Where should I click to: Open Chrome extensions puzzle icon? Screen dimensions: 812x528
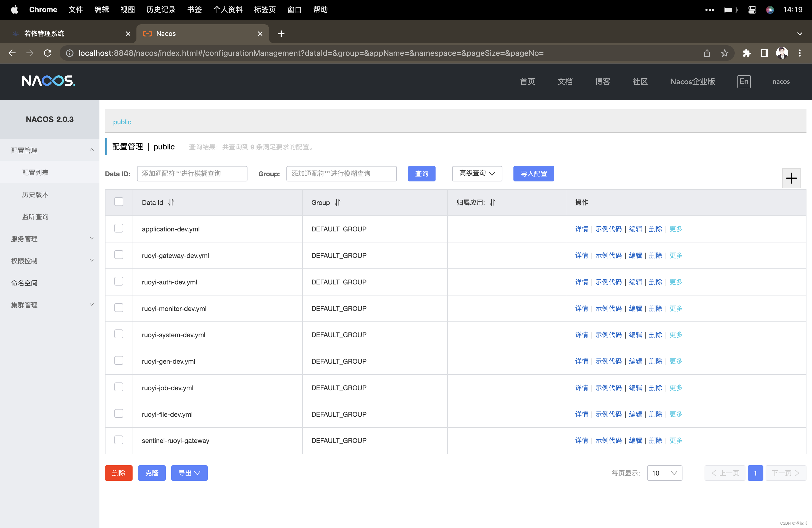pyautogui.click(x=747, y=53)
